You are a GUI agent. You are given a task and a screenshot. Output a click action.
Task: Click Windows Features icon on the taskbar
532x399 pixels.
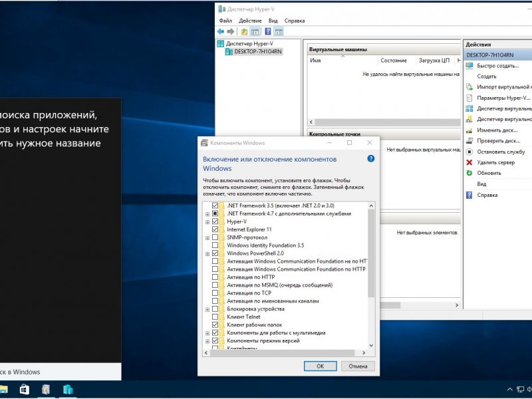pyautogui.click(x=46, y=390)
